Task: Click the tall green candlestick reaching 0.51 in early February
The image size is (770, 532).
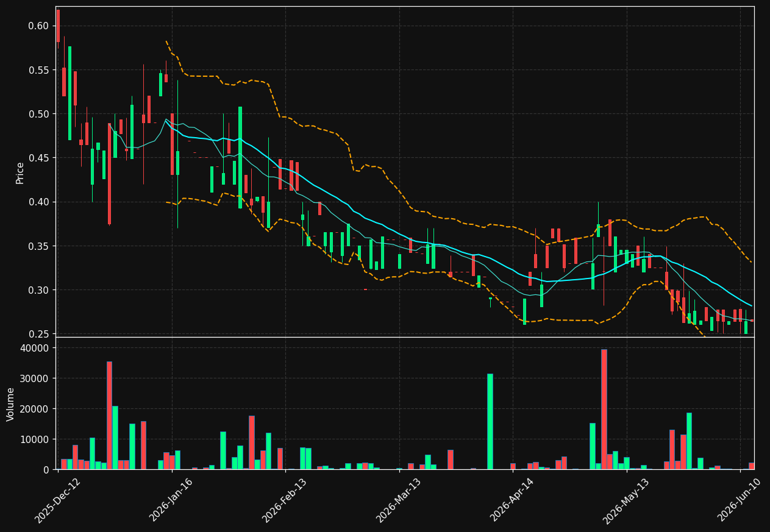Action: click(240, 157)
